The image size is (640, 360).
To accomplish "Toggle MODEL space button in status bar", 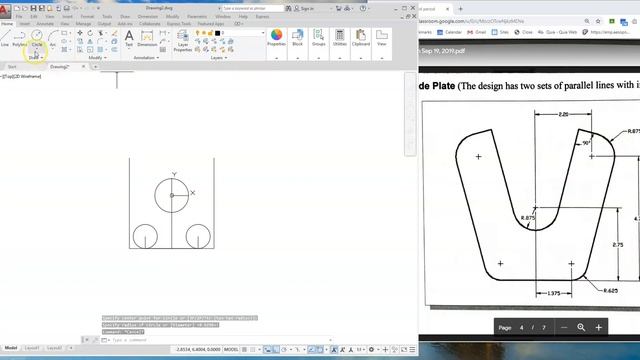I will tap(231, 349).
